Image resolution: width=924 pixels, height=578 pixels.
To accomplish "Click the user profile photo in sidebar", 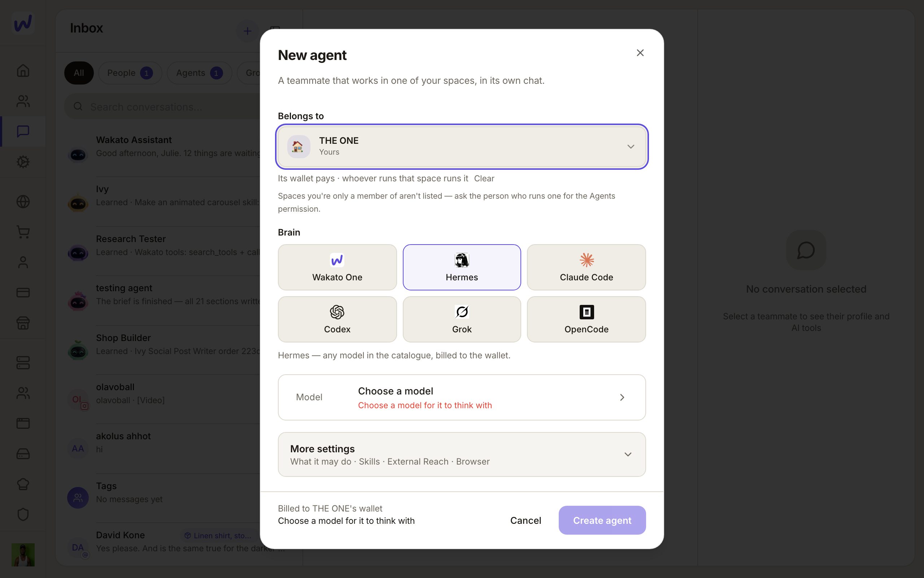I will [x=23, y=555].
